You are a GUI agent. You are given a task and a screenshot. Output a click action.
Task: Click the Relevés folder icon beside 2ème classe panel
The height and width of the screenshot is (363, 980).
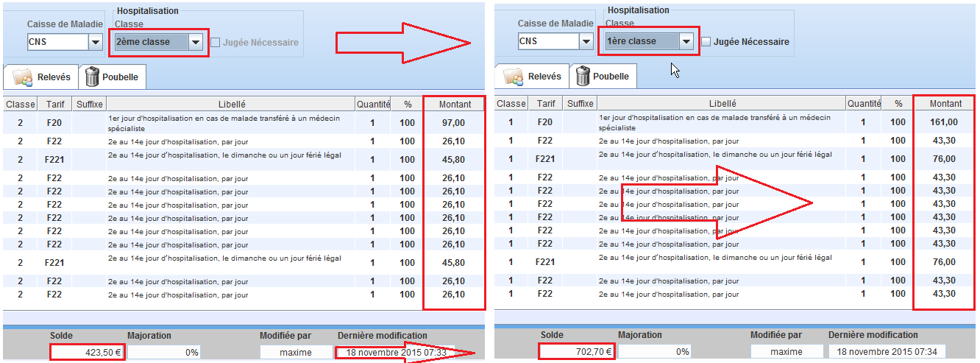pyautogui.click(x=24, y=77)
